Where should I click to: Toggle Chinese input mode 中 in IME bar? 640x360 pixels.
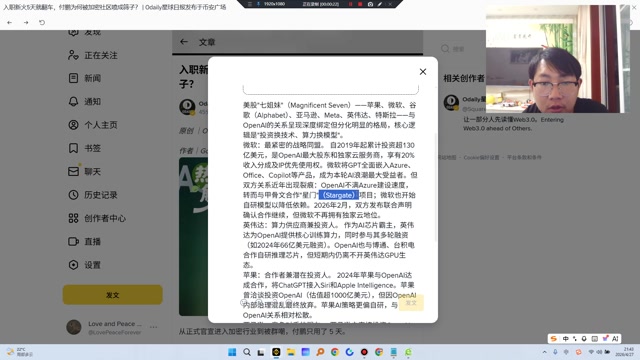[x=565, y=339]
